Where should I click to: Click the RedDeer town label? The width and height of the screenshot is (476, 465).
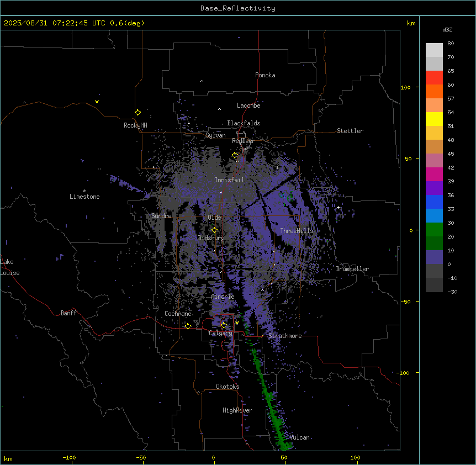point(243,140)
